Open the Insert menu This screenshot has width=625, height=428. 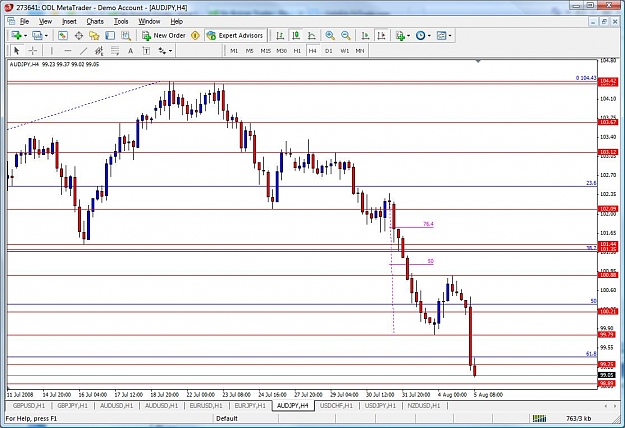pyautogui.click(x=69, y=22)
